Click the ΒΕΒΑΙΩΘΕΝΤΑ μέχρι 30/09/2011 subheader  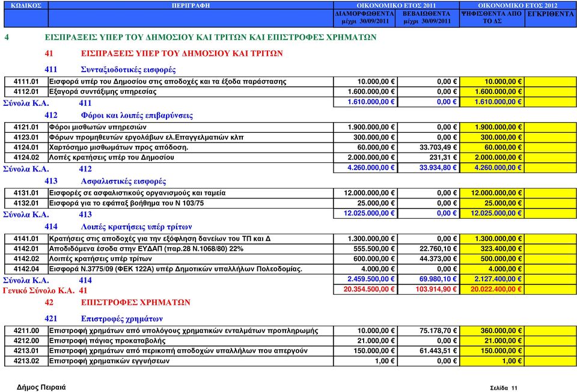427,17
